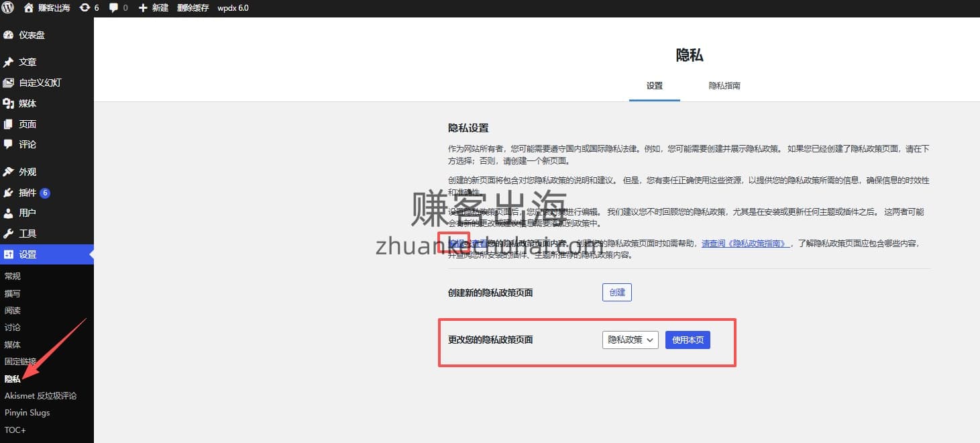The image size is (980, 443).
Task: Open 固定链接 settings submenu item
Action: (x=20, y=361)
